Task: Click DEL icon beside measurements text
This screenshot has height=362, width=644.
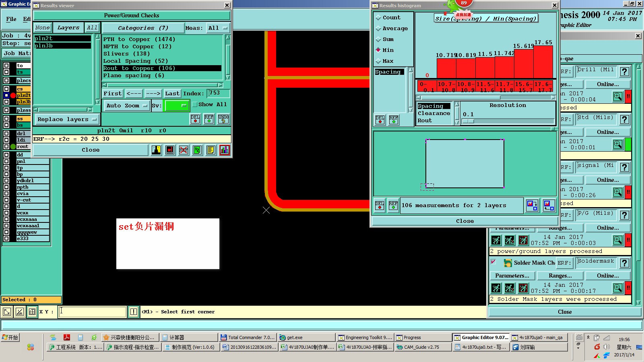Action: (x=380, y=205)
